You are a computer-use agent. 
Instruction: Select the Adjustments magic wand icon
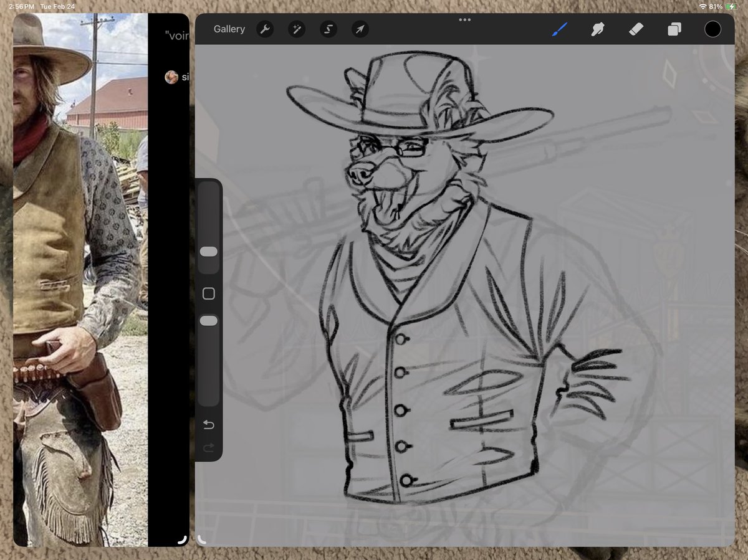(297, 29)
